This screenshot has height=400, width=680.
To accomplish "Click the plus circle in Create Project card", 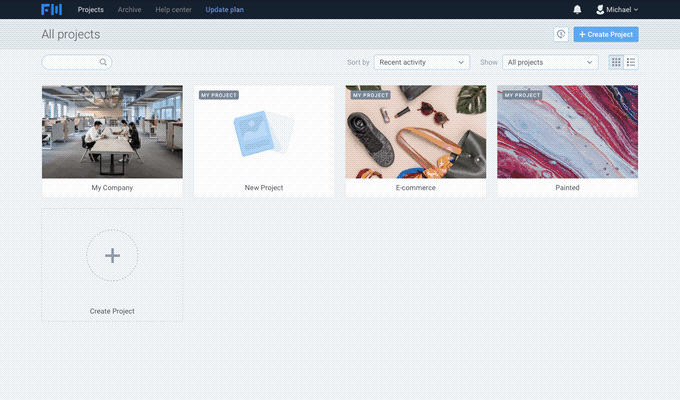I will [112, 256].
